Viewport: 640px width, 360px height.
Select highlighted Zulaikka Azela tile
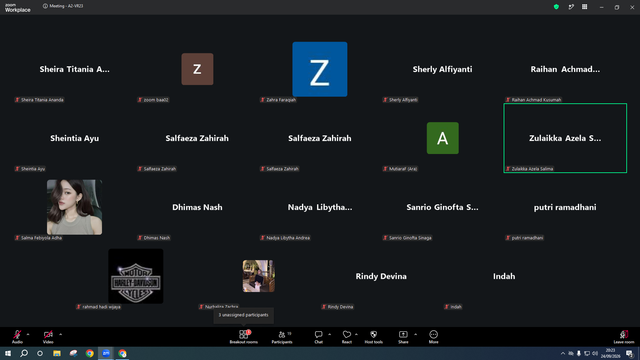565,138
